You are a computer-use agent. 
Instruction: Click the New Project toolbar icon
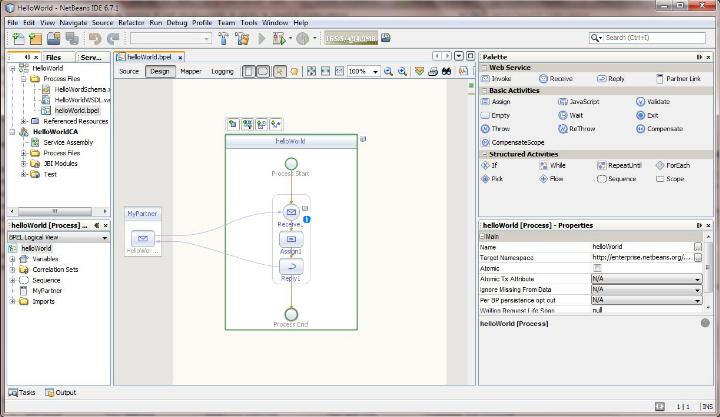coord(35,39)
